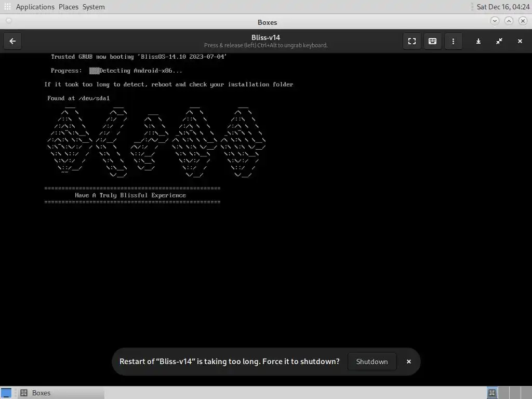Dismiss the restart notification with its X
Image resolution: width=532 pixels, height=399 pixels.
tap(409, 362)
